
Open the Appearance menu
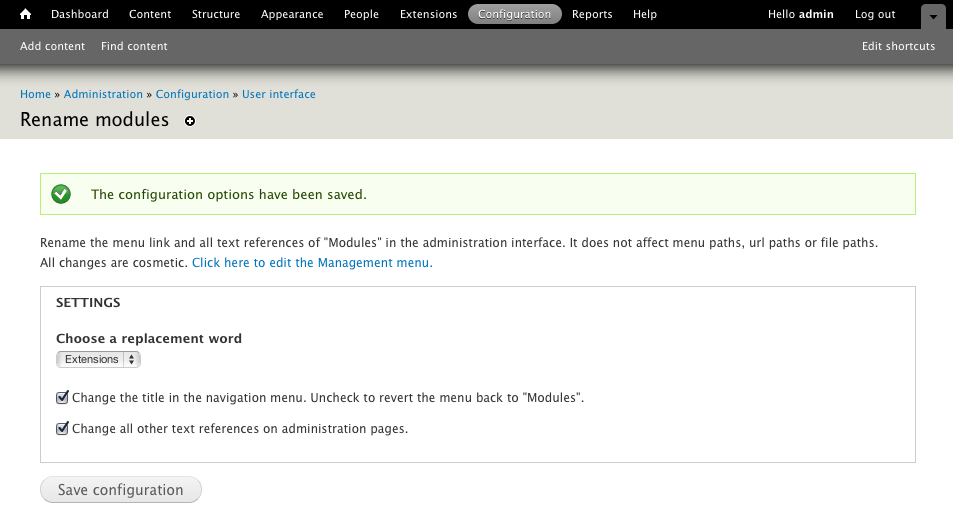click(x=292, y=14)
